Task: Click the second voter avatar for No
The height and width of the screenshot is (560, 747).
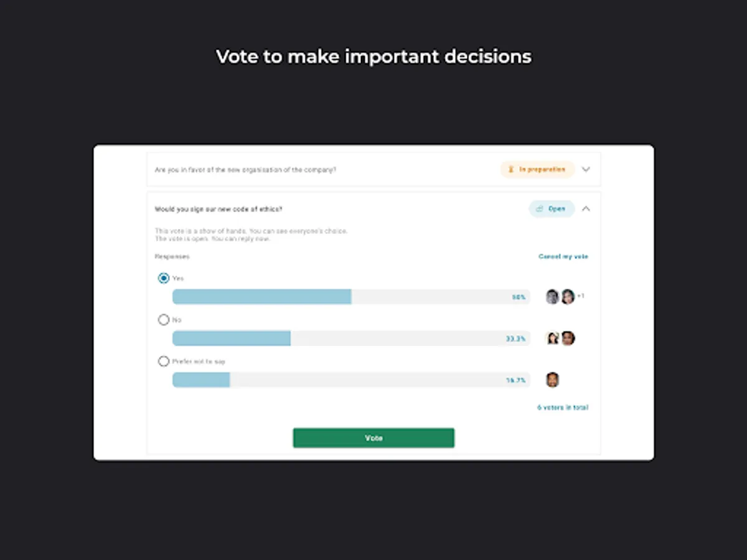Action: click(x=567, y=338)
